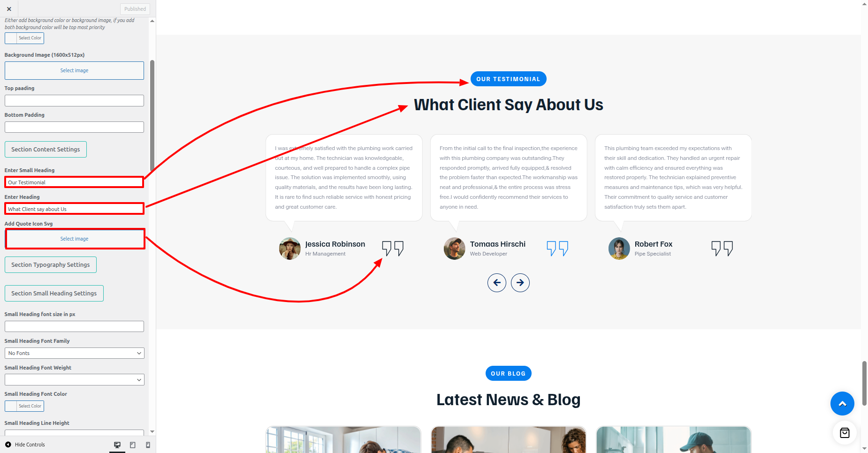Close the customizer with the X icon
This screenshot has width=868, height=453.
pos(9,9)
